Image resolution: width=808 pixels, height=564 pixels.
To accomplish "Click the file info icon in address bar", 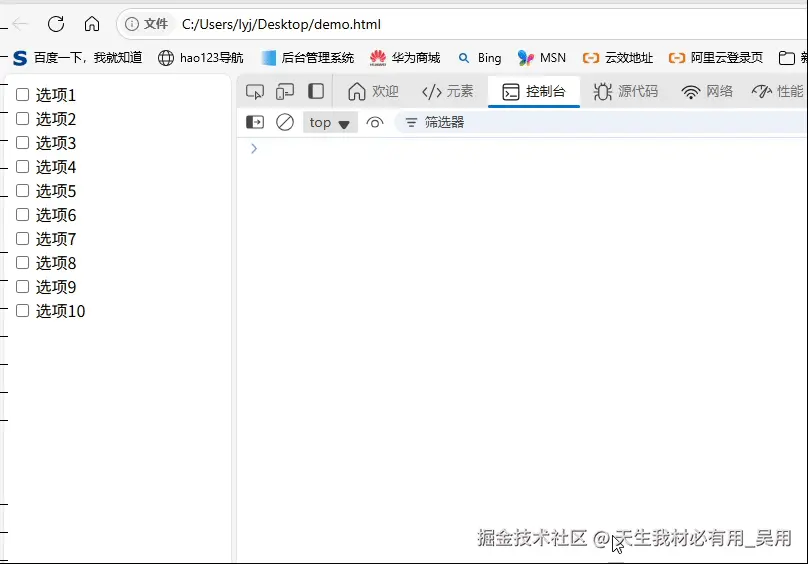I will click(132, 24).
